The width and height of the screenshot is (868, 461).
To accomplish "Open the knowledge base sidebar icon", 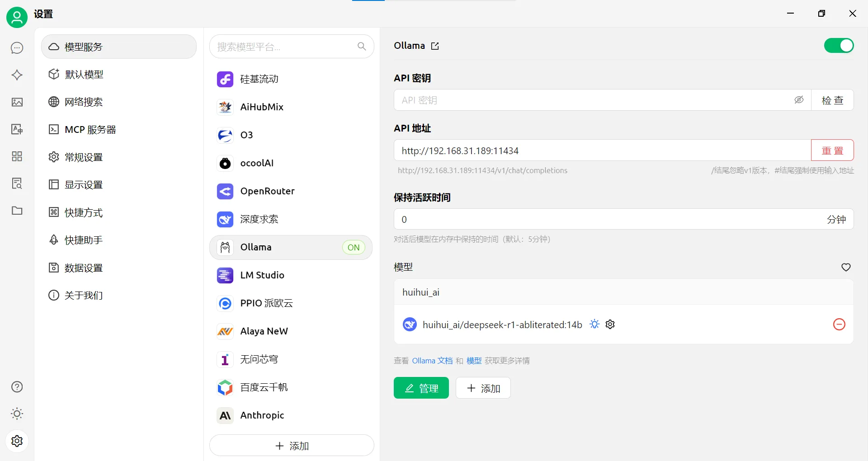I will click(x=17, y=183).
